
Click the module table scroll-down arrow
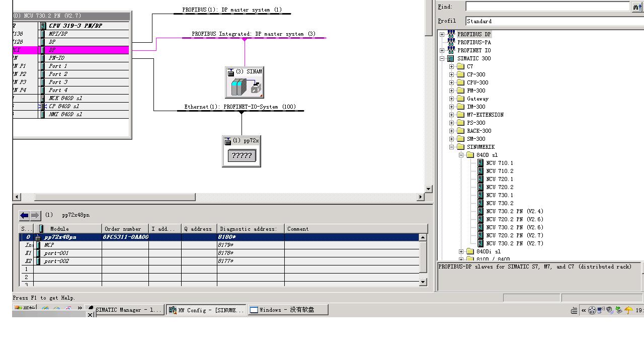pos(423,283)
